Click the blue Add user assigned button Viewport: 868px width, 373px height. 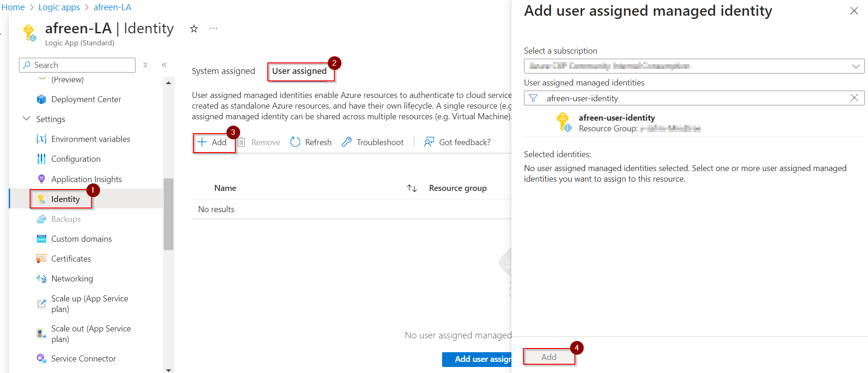tap(477, 359)
